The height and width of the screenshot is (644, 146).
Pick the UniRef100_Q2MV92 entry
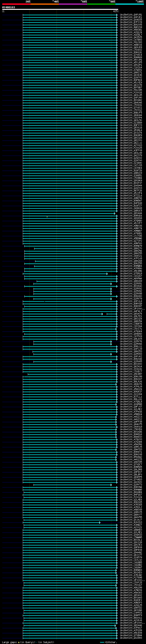point(131,289)
